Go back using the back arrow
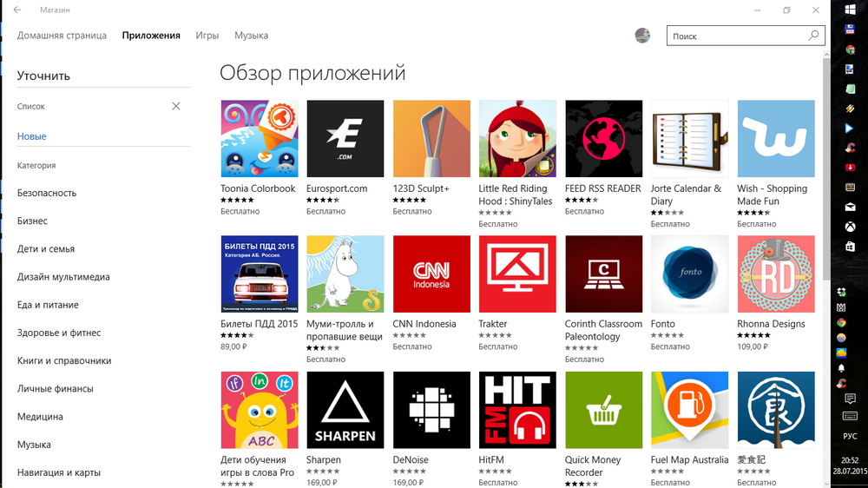Viewport: 868px width, 488px height. tap(17, 10)
